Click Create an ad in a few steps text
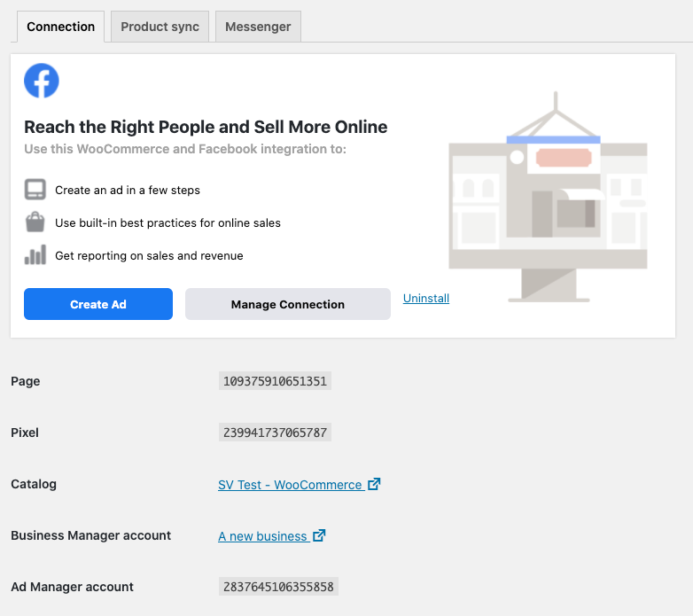Viewport: 693px width, 616px height. coord(128,190)
